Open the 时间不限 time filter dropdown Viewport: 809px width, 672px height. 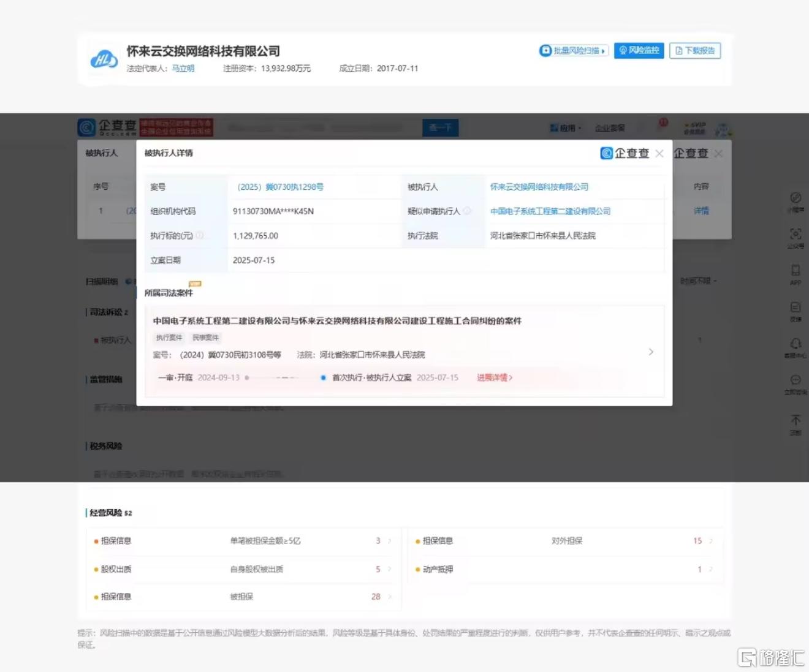(698, 281)
